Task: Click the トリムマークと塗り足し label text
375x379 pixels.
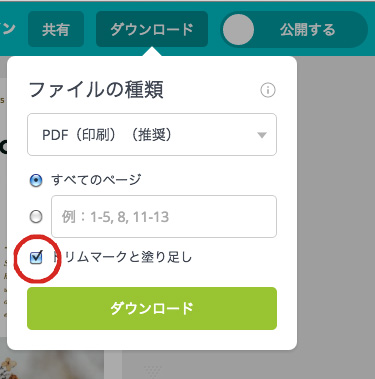Action: (123, 257)
